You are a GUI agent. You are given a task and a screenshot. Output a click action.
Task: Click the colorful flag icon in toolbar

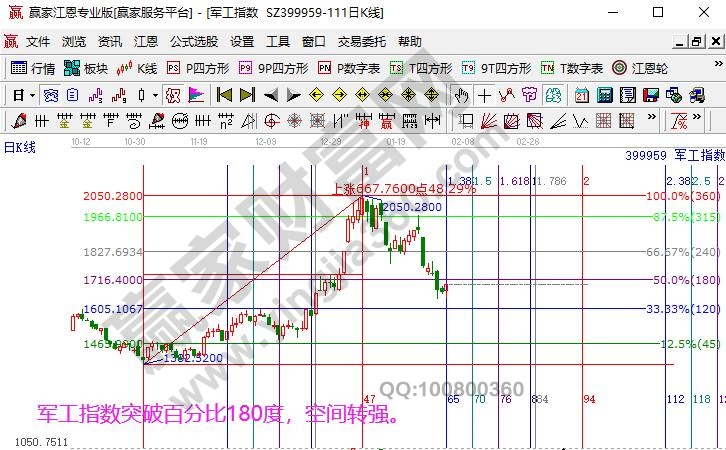196,95
